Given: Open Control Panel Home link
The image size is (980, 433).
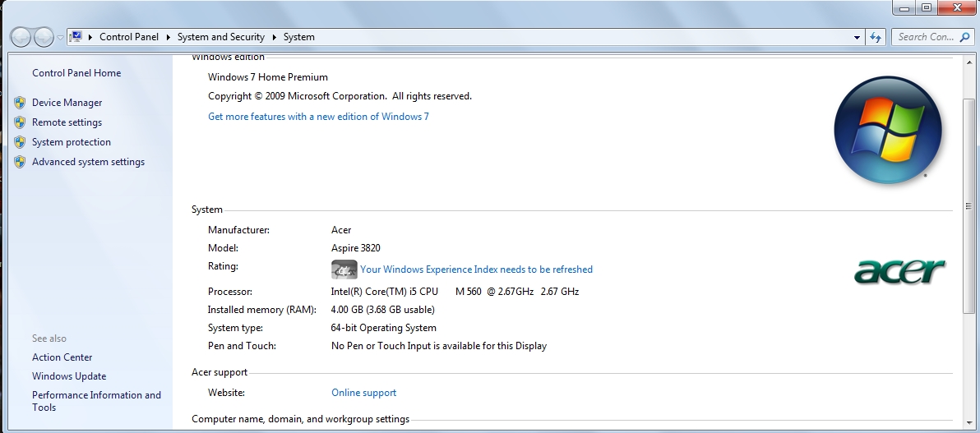Looking at the screenshot, I should coord(76,73).
